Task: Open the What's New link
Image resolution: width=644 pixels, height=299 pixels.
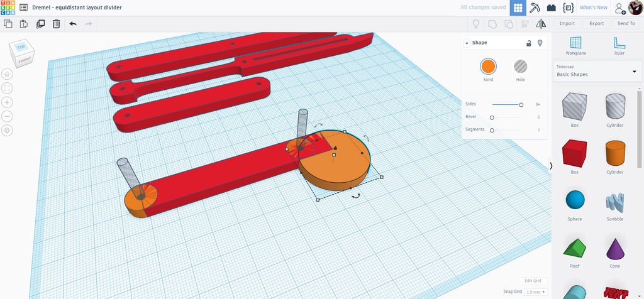Action: 593,8
